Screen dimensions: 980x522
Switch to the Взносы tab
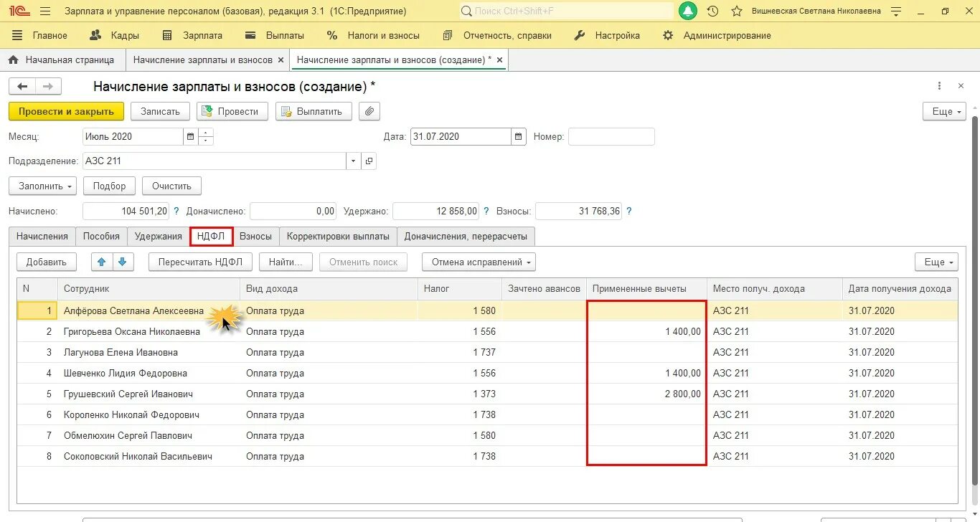click(255, 236)
